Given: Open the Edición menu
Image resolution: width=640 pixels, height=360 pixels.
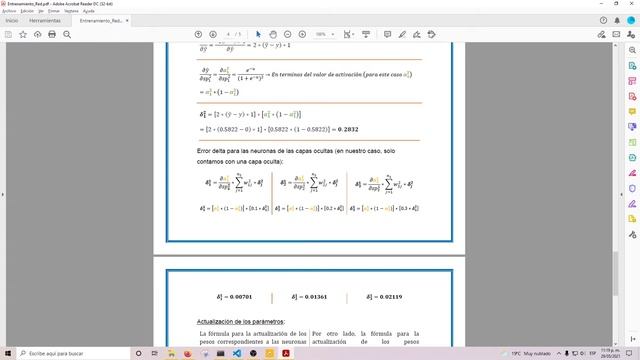Looking at the screenshot, I should tap(27, 11).
